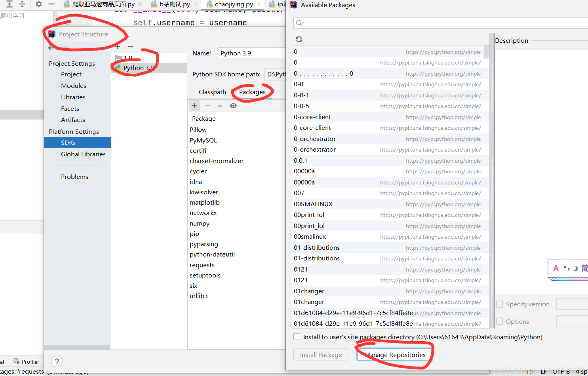Select the Python 3.9 SDK entry
The width and height of the screenshot is (588, 376).
click(x=149, y=68)
